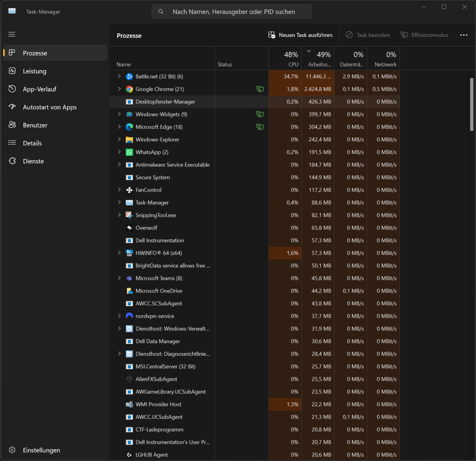Viewport: 476px width, 461px height.
Task: Click the Battle.net app icon
Action: click(129, 77)
